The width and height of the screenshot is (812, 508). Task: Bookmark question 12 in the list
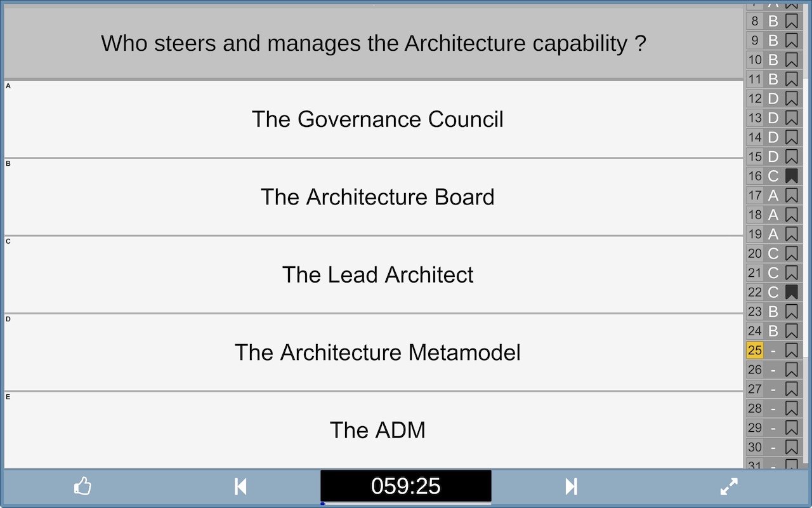pos(791,98)
